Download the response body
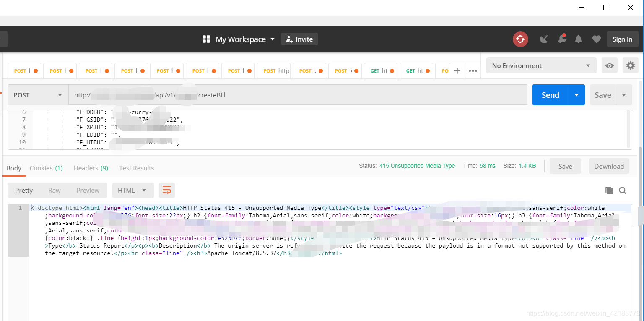 609,166
